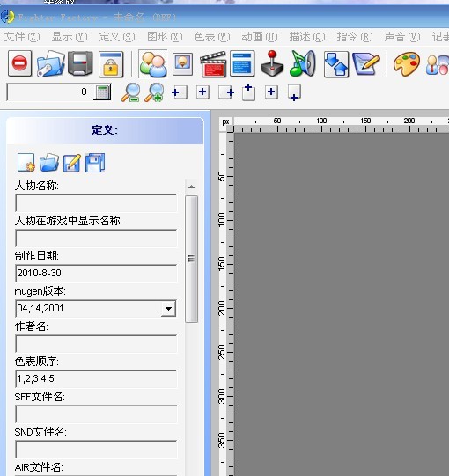Click the 作者名 input field
The height and width of the screenshot is (476, 449).
click(96, 344)
